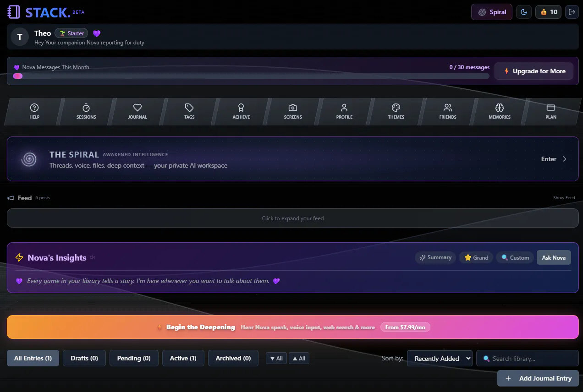Click the STACK notebook logo icon
Screen dimensions: 583x392
14,12
